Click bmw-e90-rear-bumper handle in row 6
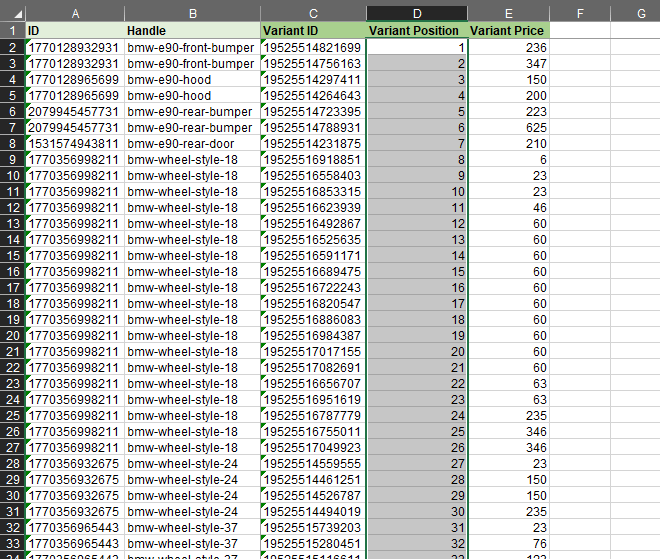 193,112
